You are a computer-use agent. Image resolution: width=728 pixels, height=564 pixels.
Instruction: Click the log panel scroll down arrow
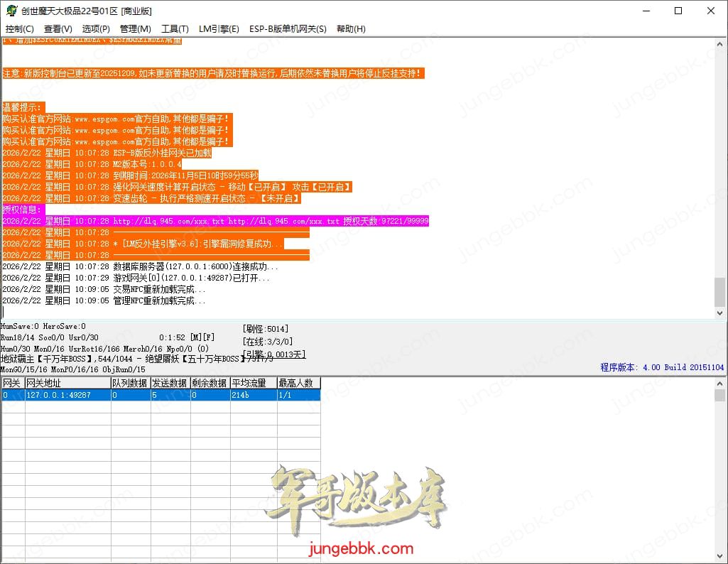click(x=720, y=313)
